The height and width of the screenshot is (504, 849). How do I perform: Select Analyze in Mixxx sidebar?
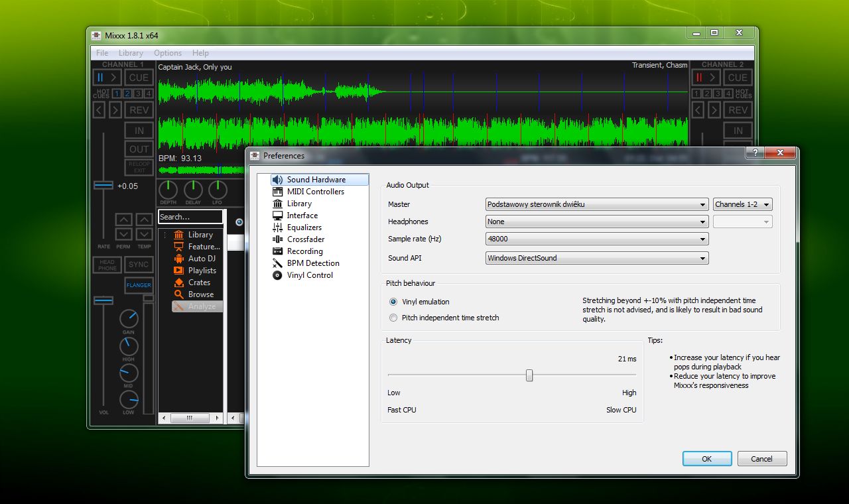[197, 306]
